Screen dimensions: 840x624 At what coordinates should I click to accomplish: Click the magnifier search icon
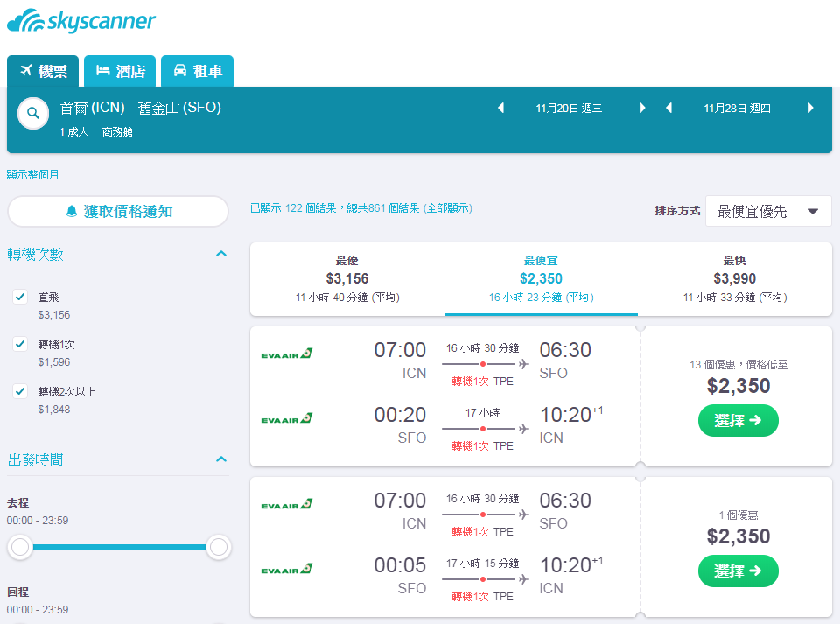point(33,114)
